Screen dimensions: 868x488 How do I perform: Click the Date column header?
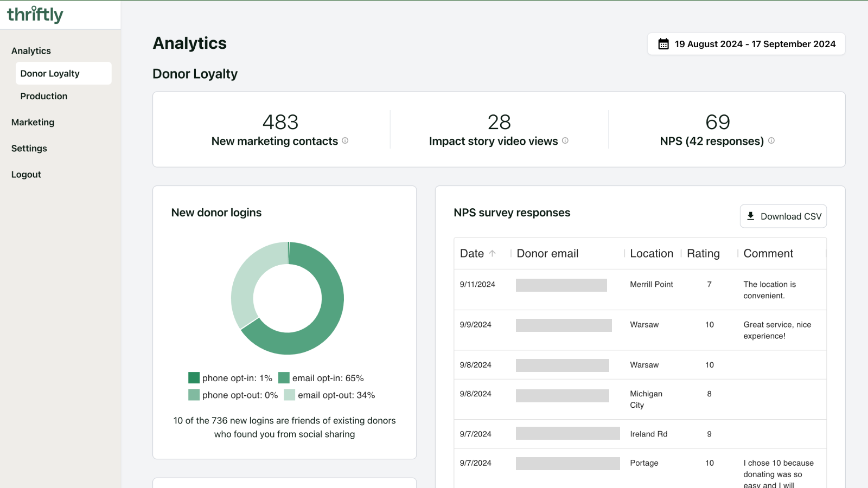point(472,253)
